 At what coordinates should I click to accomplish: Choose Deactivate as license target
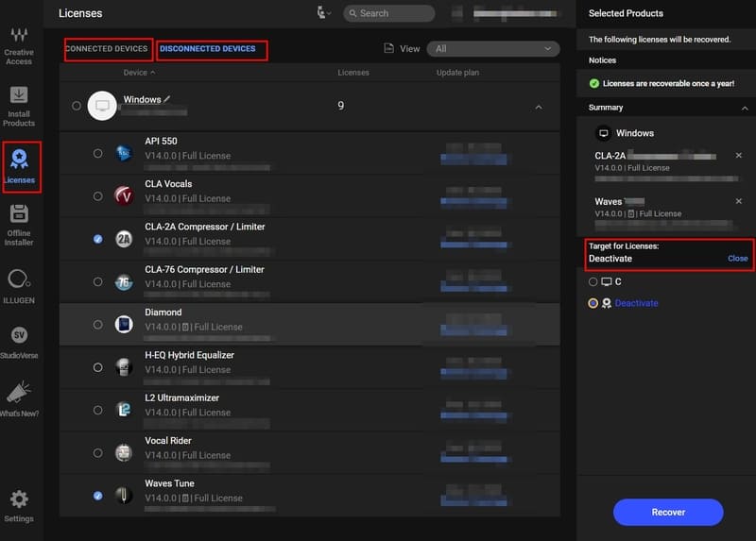click(593, 303)
